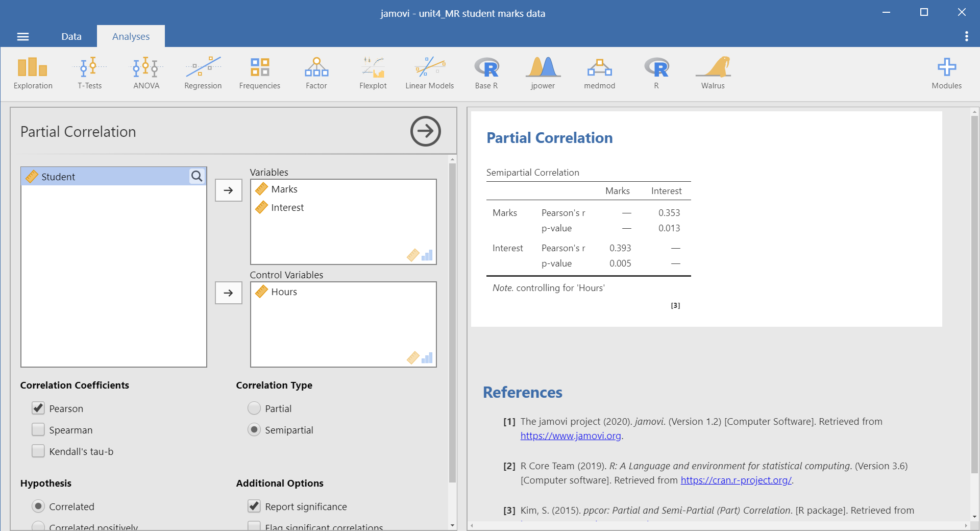Open the Walrus module menu

[713, 74]
